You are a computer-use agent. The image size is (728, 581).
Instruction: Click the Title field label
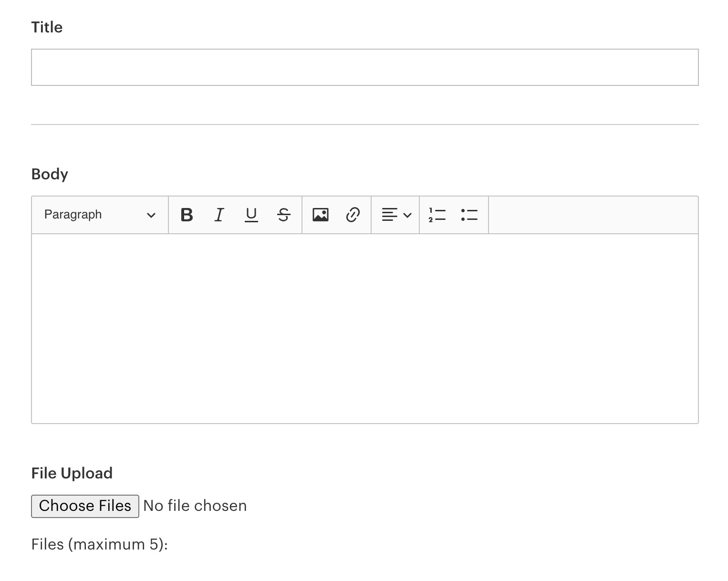[x=47, y=28]
